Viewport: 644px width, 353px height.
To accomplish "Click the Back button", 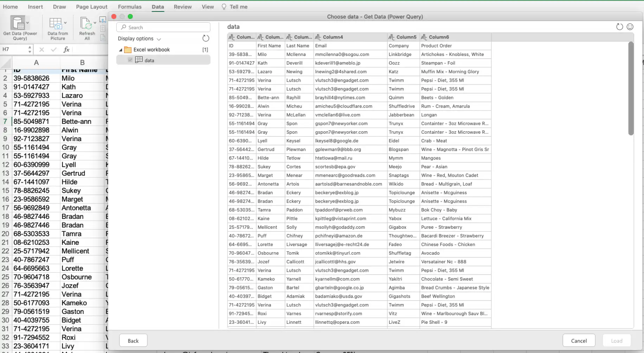I will point(133,341).
